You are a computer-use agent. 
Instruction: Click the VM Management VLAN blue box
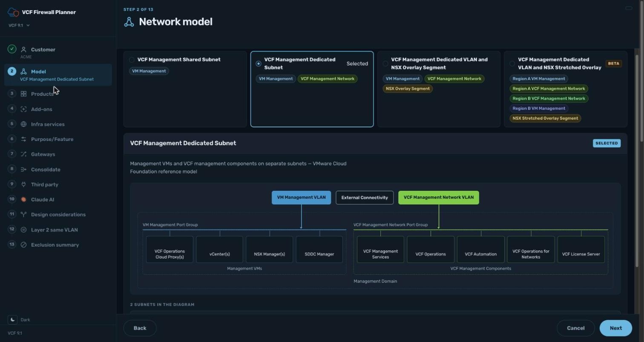point(301,198)
